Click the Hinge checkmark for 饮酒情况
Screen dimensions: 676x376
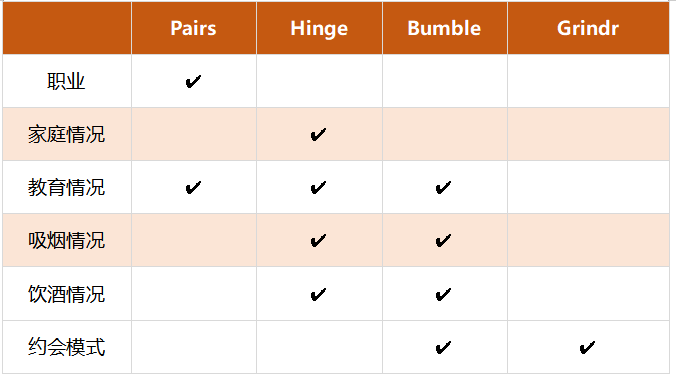318,295
